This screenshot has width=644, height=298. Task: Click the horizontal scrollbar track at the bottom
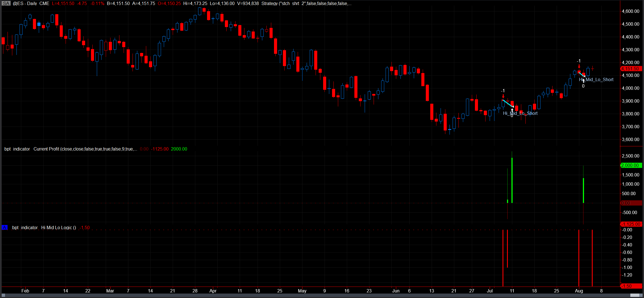tap(307, 295)
